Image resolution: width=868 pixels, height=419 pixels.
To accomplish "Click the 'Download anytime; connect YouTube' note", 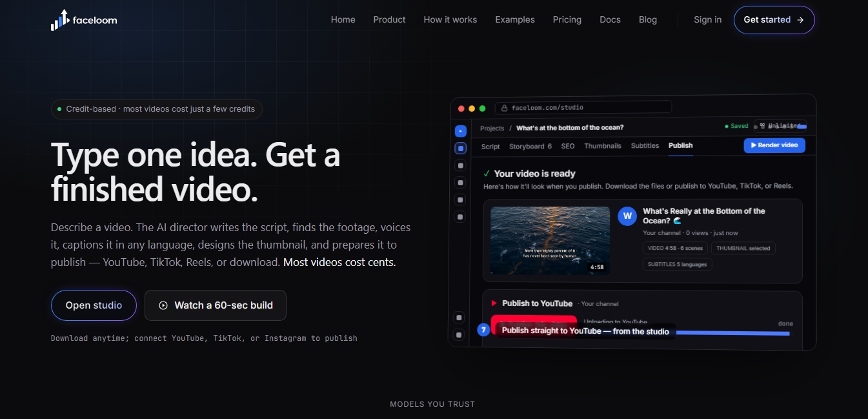I will [x=204, y=338].
